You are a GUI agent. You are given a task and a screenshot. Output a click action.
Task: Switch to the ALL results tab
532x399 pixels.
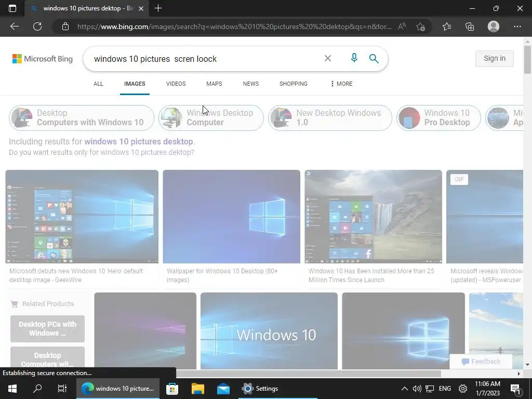(x=98, y=84)
